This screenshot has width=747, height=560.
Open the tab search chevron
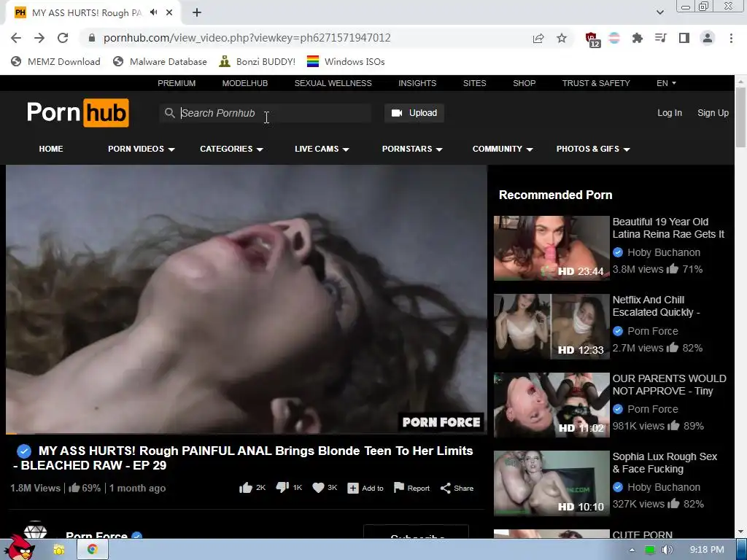click(x=659, y=12)
